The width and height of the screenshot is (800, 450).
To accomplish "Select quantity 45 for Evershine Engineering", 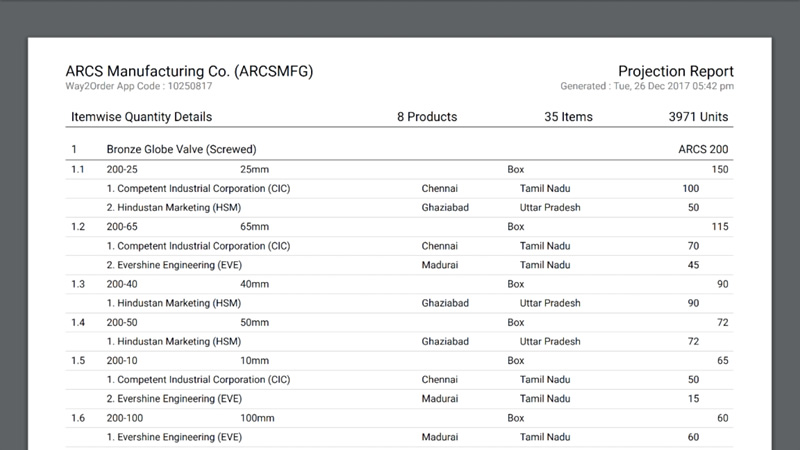I will 693,265.
